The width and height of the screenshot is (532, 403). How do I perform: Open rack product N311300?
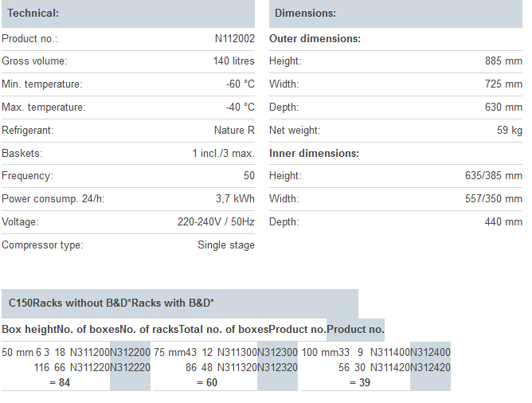237,352
